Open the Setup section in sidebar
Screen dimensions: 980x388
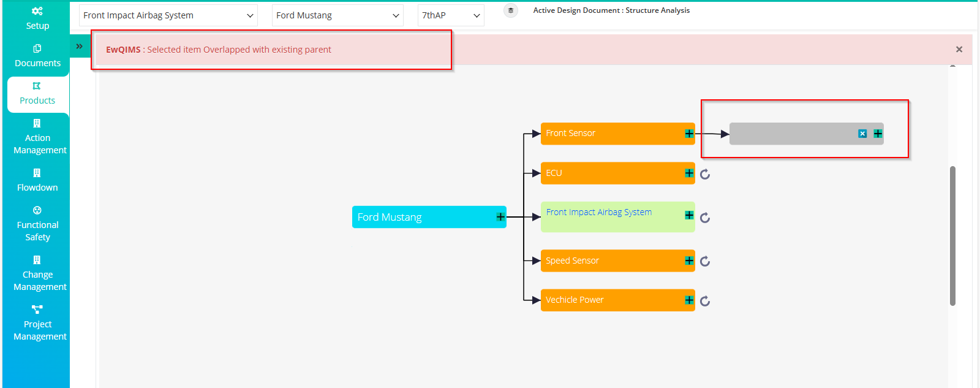37,18
